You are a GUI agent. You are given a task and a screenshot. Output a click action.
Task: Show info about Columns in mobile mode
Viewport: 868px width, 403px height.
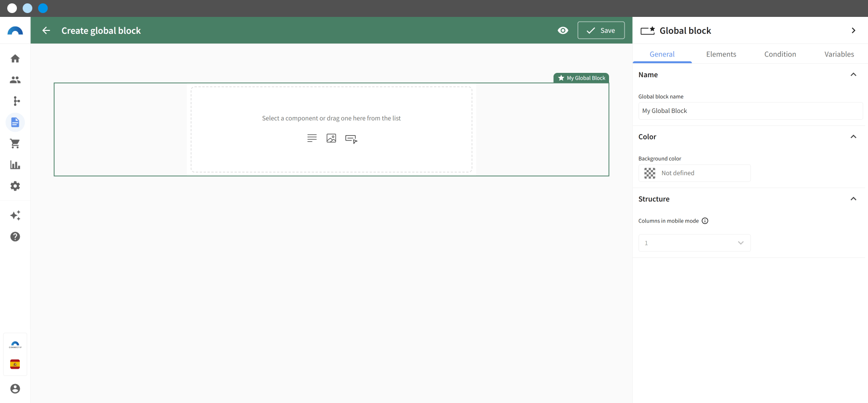[x=705, y=221]
